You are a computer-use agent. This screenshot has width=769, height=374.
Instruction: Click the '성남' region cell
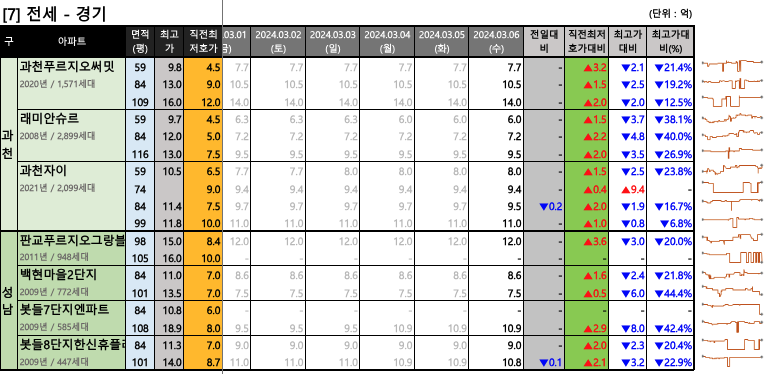click(8, 301)
